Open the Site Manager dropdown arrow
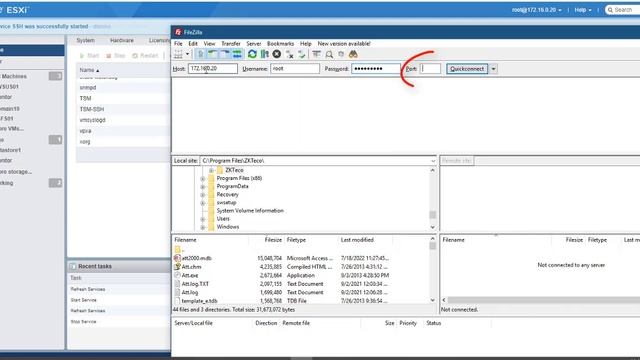 (187, 54)
